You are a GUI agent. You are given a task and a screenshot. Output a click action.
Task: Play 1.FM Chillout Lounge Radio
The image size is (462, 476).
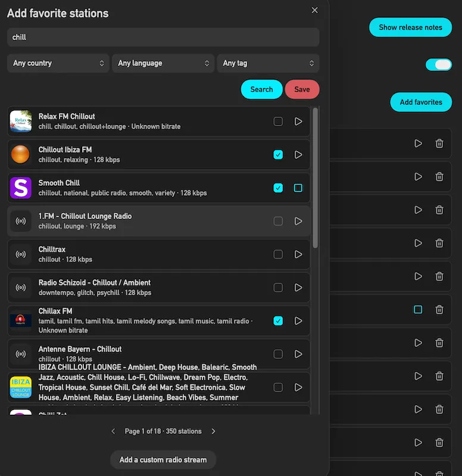tap(298, 221)
